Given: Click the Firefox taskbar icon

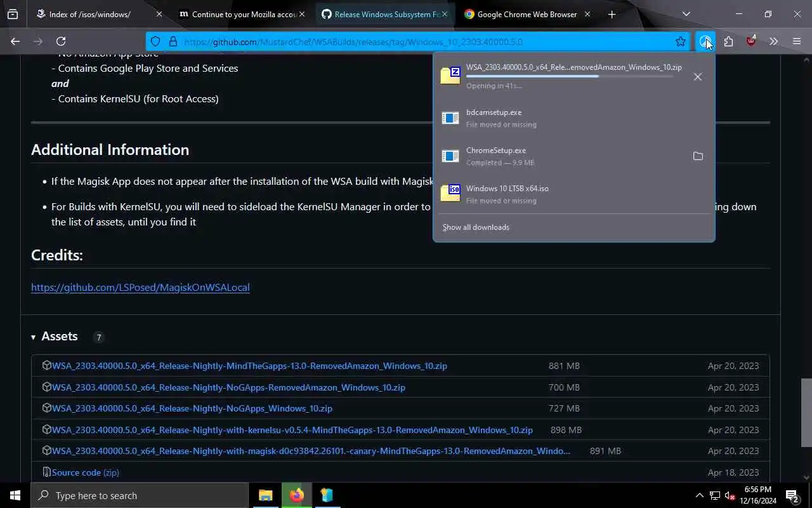Looking at the screenshot, I should coord(297,495).
